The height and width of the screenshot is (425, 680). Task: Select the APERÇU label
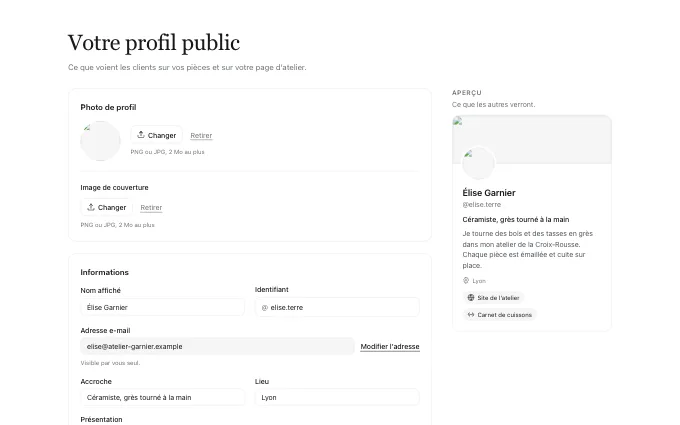click(467, 93)
